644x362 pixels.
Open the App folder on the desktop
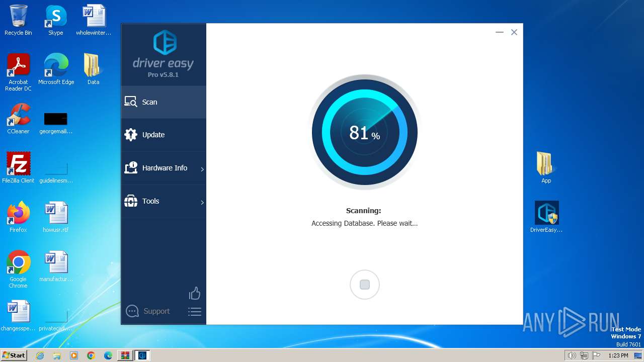click(546, 167)
